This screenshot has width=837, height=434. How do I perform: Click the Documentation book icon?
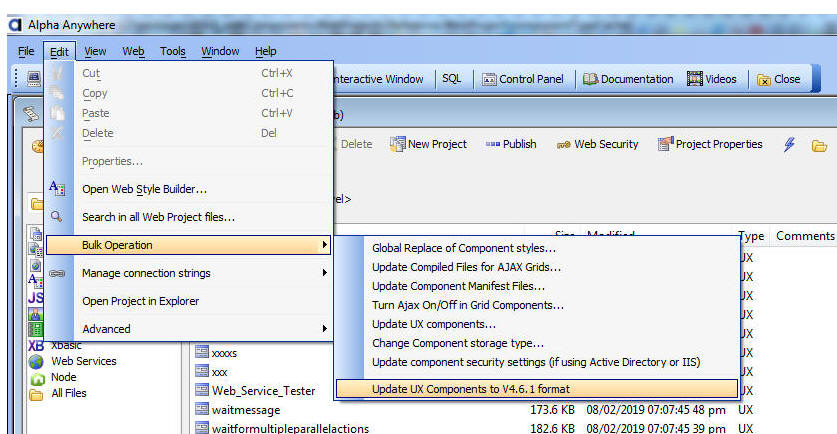590,79
